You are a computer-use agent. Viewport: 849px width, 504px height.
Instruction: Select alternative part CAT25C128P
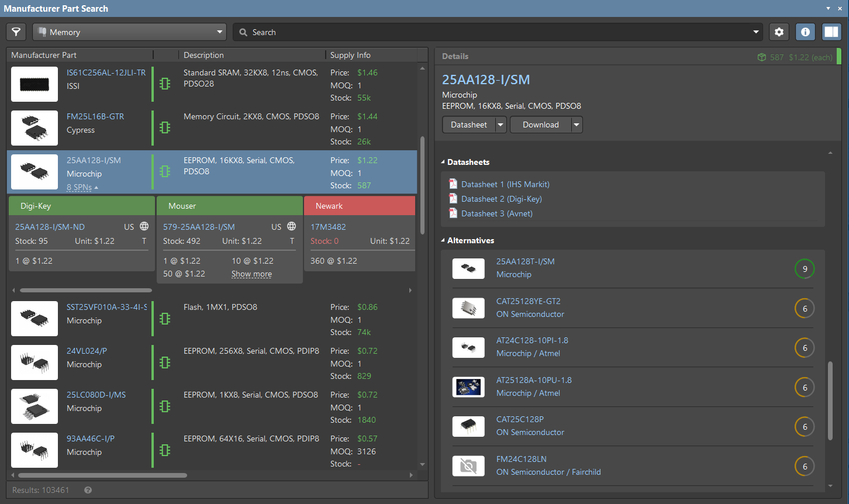(520, 419)
